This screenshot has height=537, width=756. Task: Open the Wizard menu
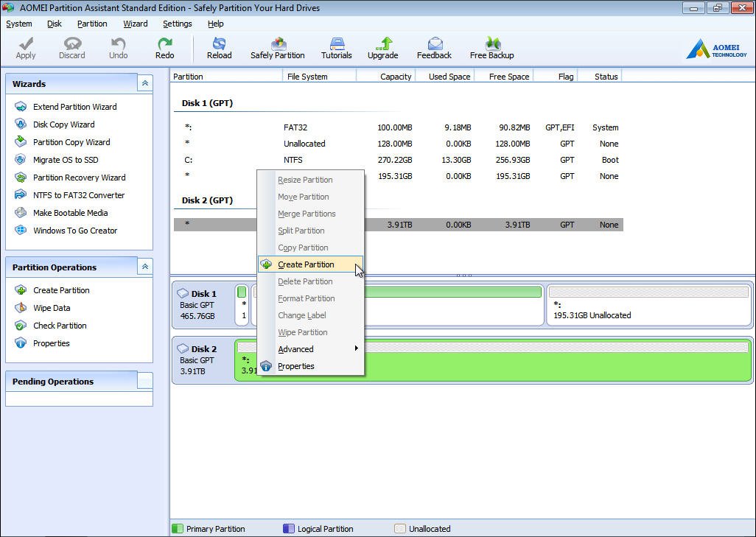[x=135, y=24]
